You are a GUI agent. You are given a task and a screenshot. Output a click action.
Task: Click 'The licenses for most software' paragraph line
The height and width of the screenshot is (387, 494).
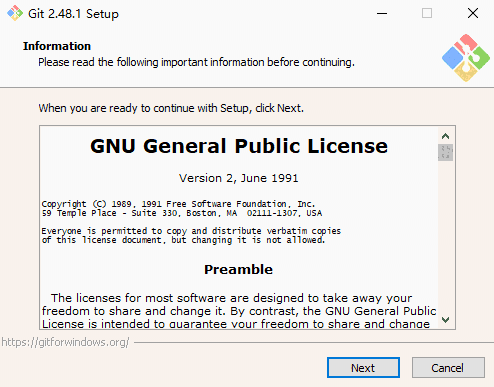[x=231, y=298]
